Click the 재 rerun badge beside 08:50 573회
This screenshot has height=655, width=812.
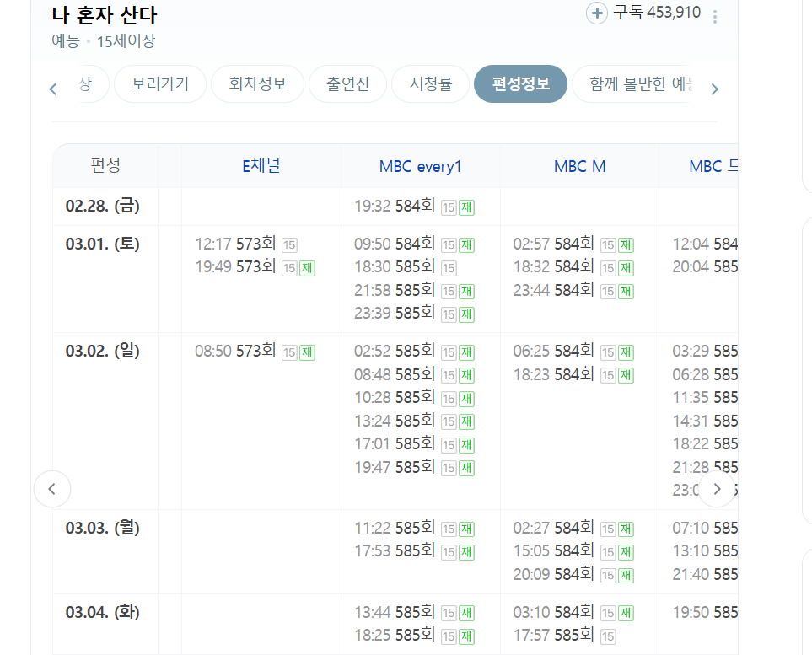coord(307,352)
